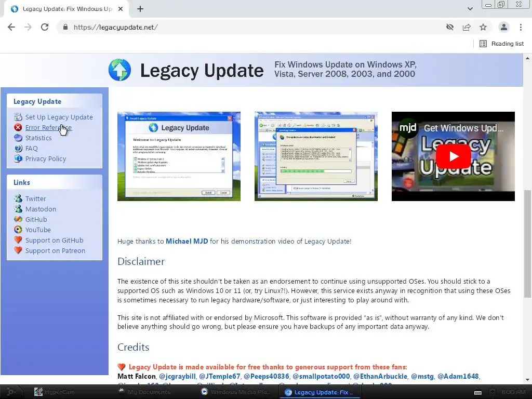Open the GitHub sidebar link
This screenshot has width=532, height=399.
click(36, 220)
